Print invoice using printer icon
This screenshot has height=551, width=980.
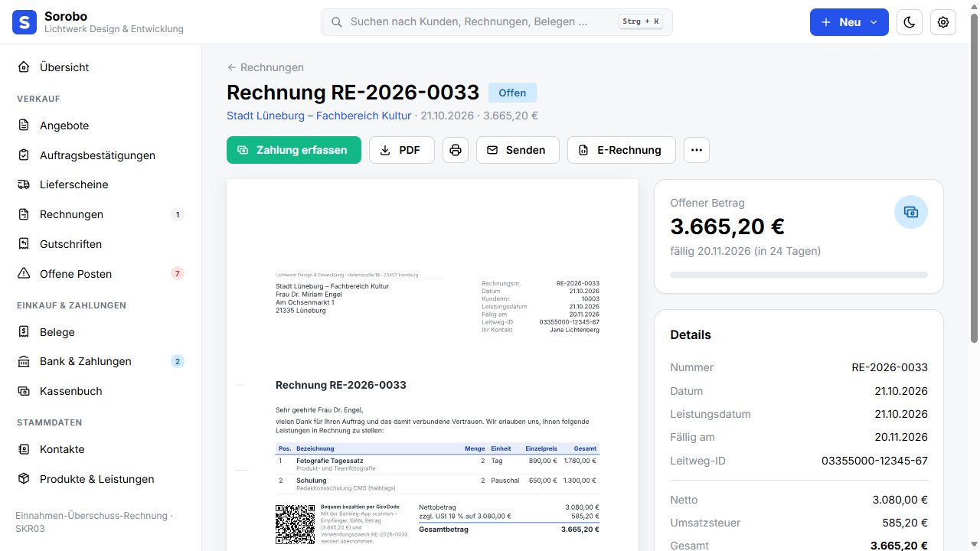click(456, 150)
